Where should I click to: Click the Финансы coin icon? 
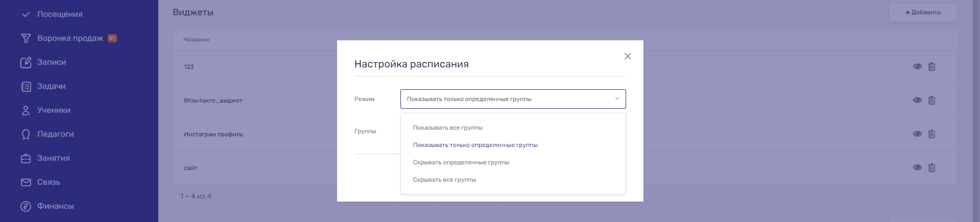pos(26,206)
